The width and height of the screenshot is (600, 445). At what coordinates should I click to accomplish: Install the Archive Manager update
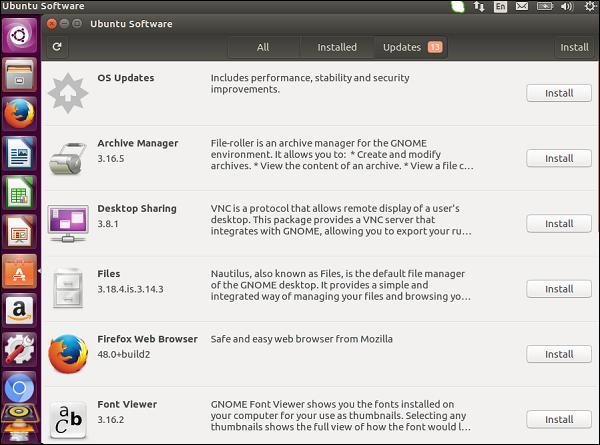(x=559, y=158)
